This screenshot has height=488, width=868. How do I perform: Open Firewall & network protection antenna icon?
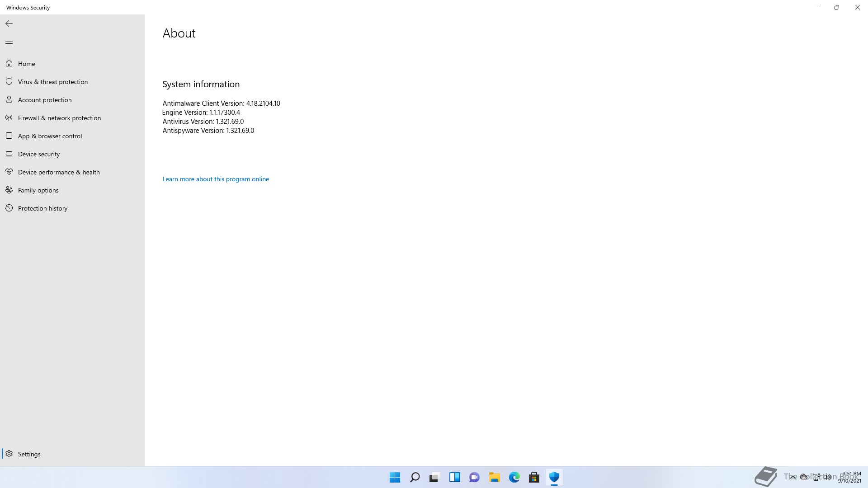coord(9,117)
